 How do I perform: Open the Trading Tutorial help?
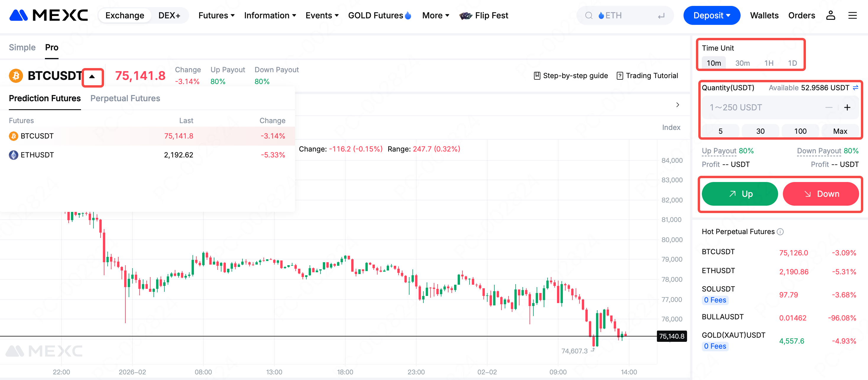[647, 75]
